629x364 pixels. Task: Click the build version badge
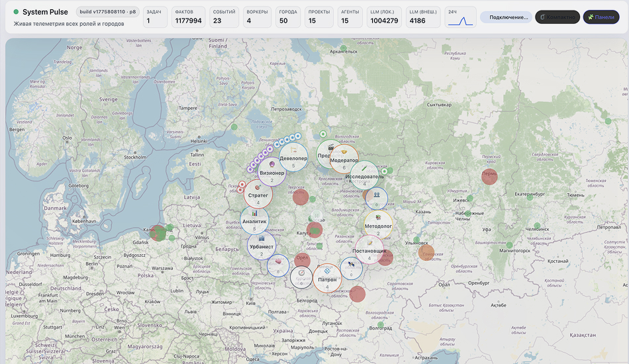coord(107,12)
